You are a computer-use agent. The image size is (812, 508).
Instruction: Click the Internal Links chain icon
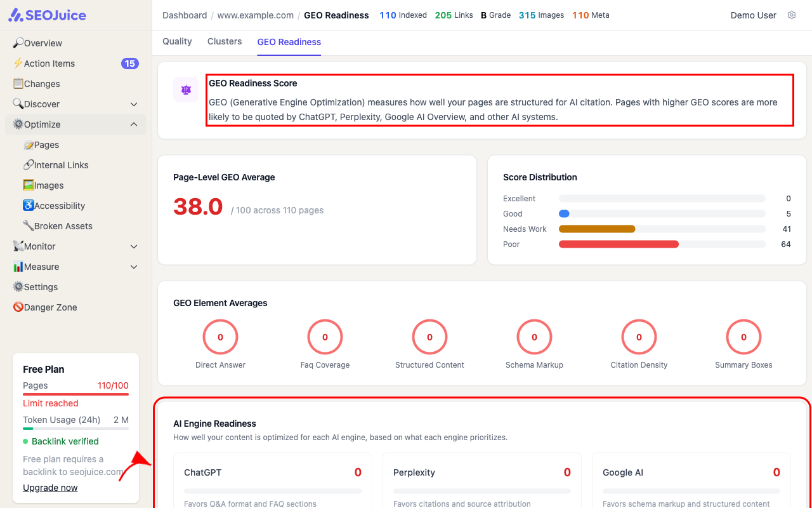[29, 165]
